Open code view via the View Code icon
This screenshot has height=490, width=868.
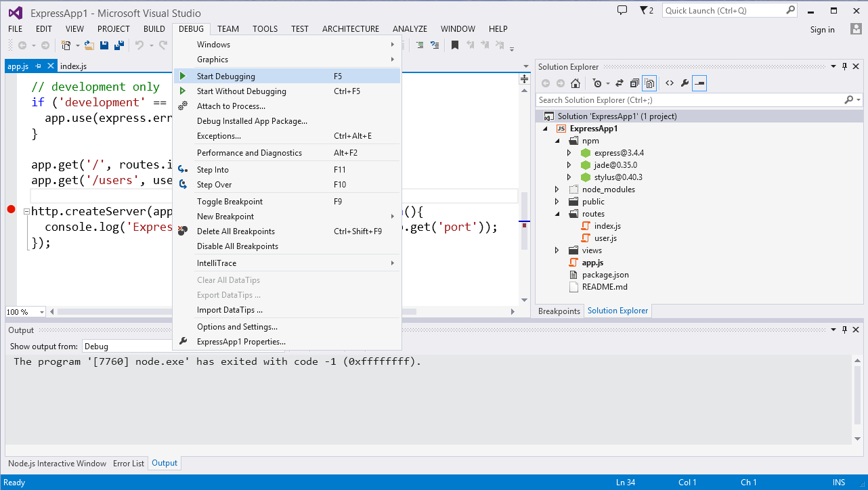(670, 83)
